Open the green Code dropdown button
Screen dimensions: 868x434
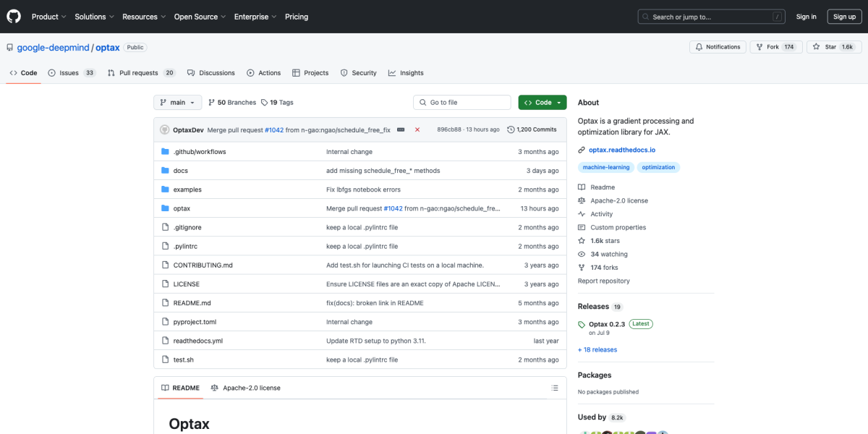pos(542,103)
